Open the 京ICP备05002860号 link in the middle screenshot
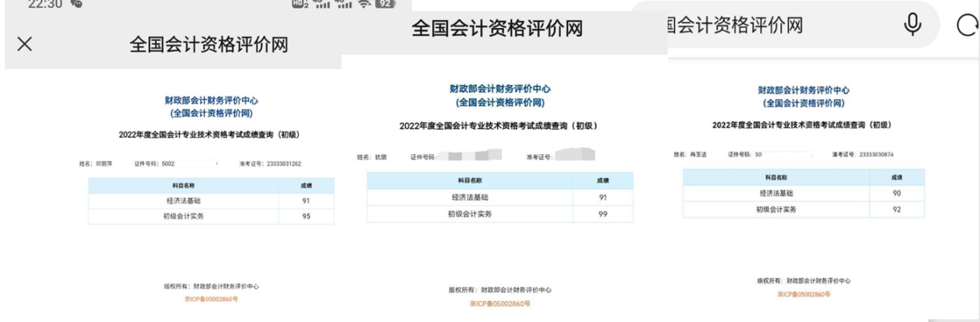The height and width of the screenshot is (322, 980). 500,303
